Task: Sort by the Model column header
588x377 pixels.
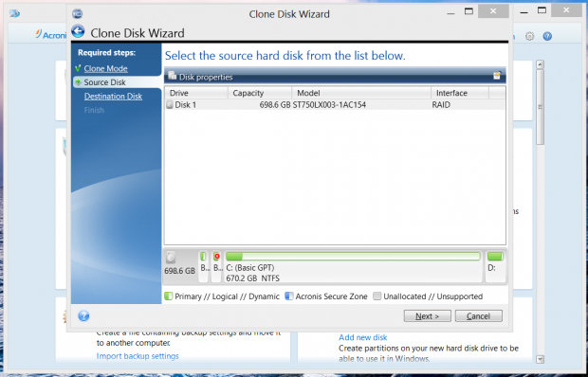Action: pos(361,93)
